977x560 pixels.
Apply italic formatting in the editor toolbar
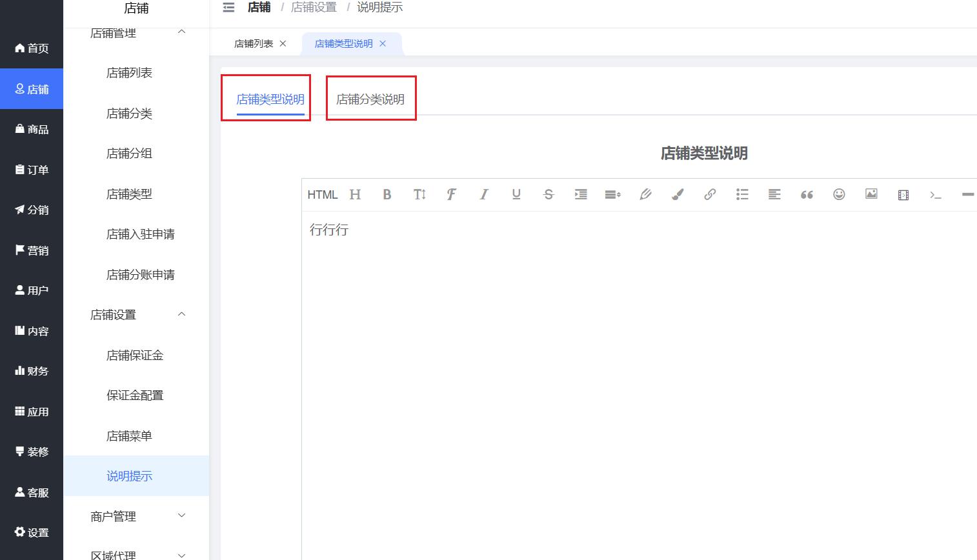484,194
